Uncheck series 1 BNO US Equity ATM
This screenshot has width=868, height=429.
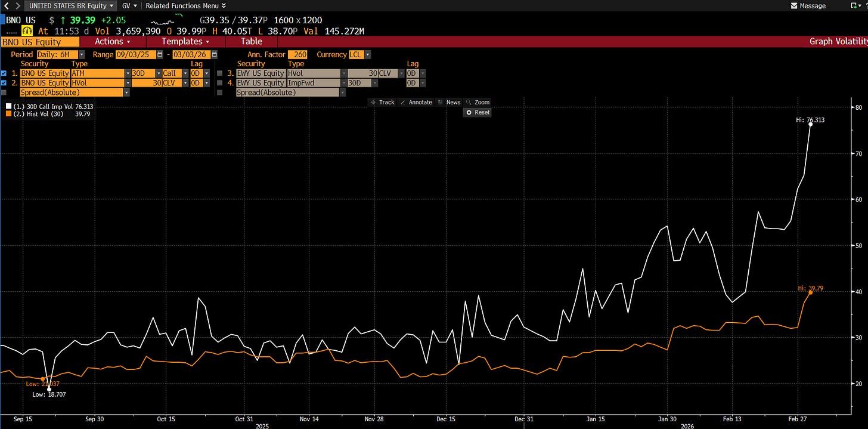pyautogui.click(x=4, y=73)
